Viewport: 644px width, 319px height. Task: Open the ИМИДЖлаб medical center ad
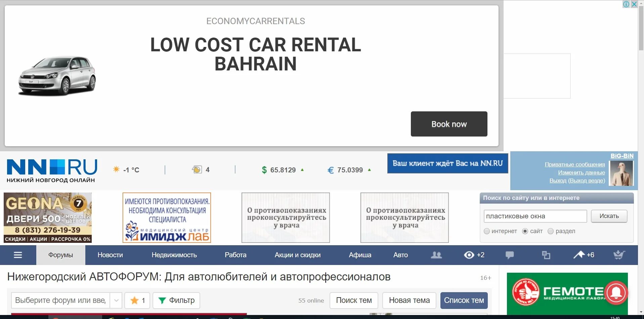[x=167, y=217]
